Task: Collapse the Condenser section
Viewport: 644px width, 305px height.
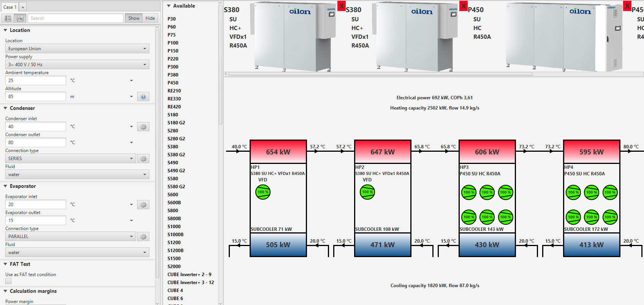Action: click(5, 108)
